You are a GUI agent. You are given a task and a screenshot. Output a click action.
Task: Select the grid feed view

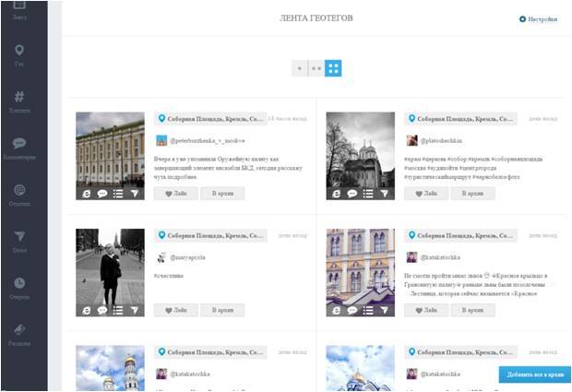333,68
